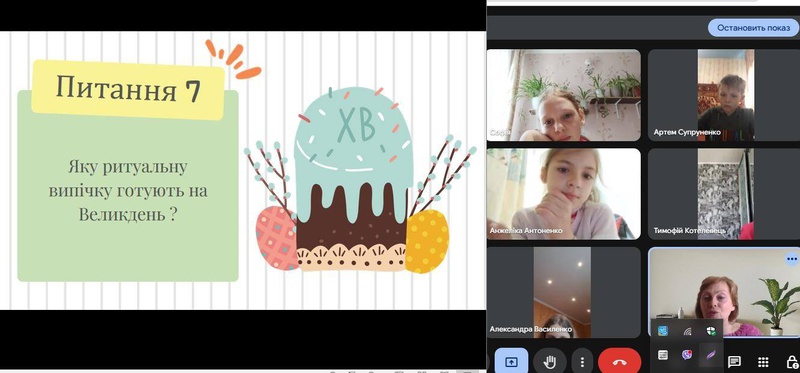The width and height of the screenshot is (800, 373).
Task: Select Софія's video tile with houseplants
Action: (564, 95)
